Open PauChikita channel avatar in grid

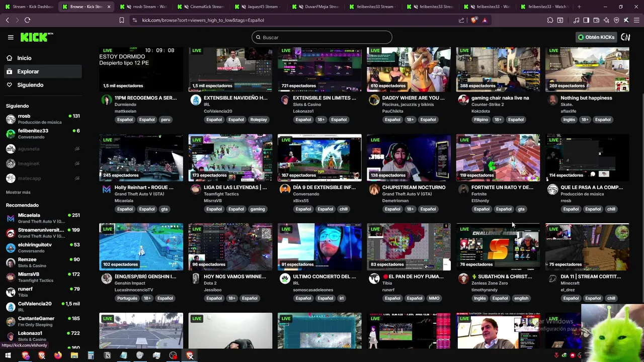coord(374,100)
